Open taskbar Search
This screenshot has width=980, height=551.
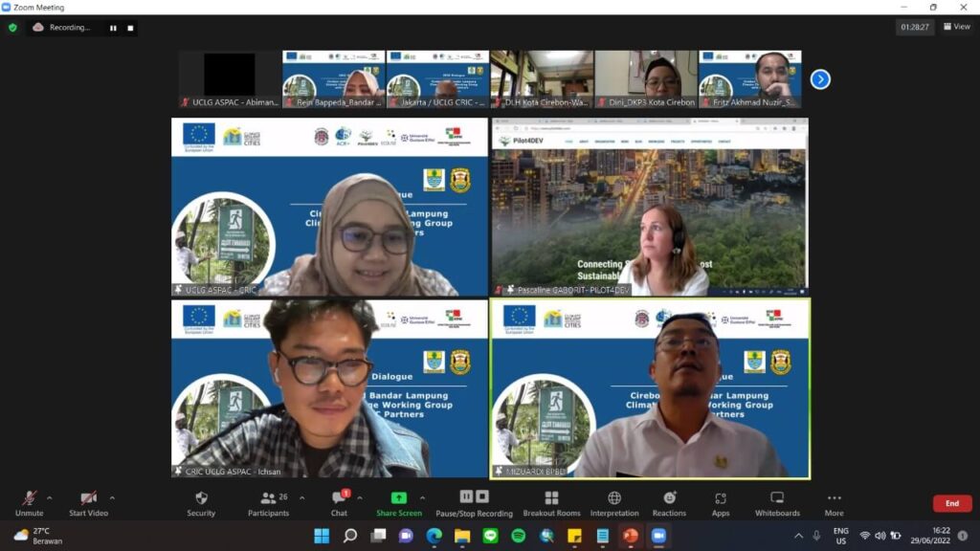pyautogui.click(x=350, y=536)
